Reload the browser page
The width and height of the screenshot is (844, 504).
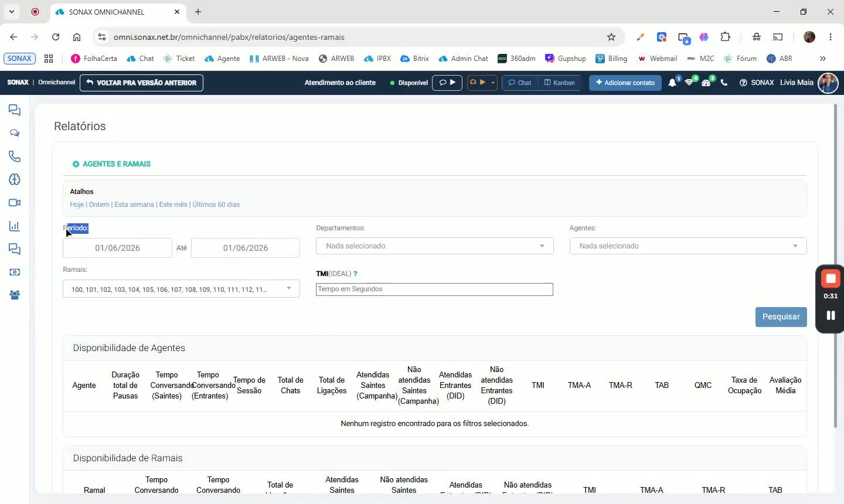pyautogui.click(x=56, y=37)
